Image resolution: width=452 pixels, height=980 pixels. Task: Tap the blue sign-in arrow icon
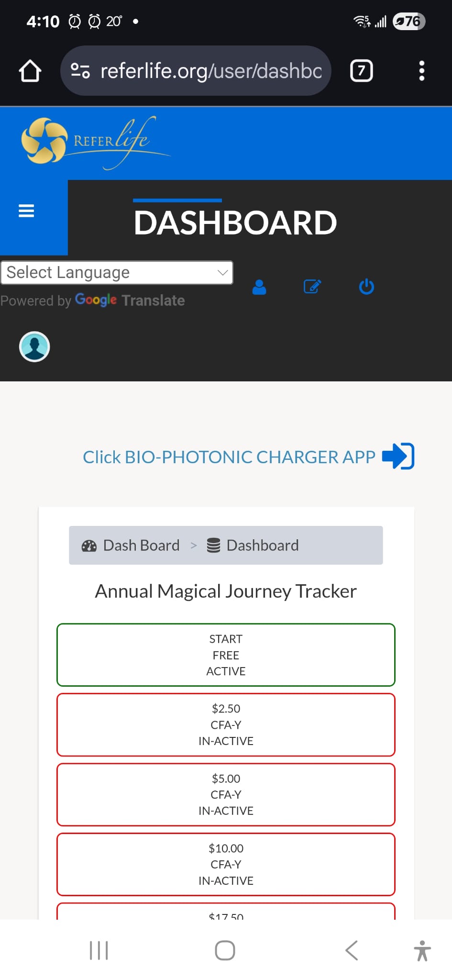(x=398, y=457)
